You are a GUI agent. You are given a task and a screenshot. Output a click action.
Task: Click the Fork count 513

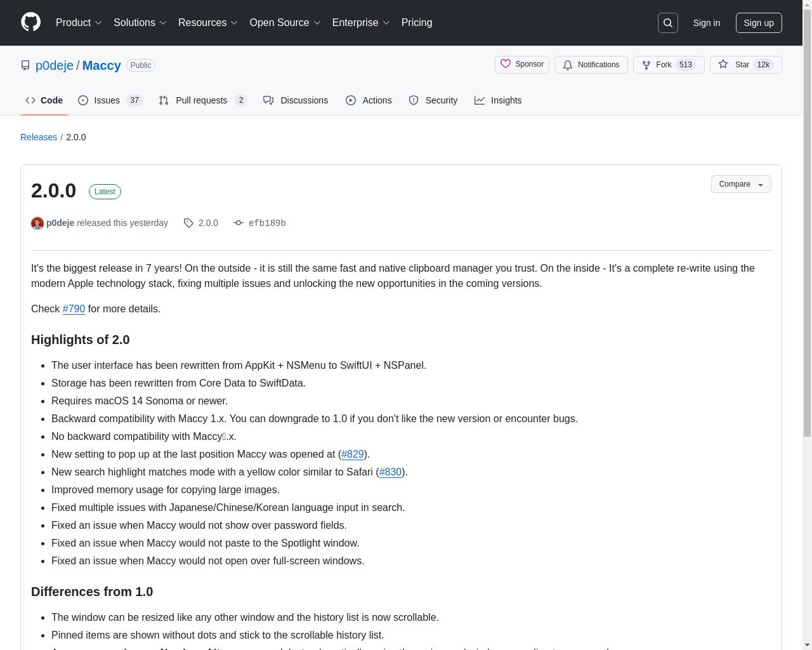(685, 65)
